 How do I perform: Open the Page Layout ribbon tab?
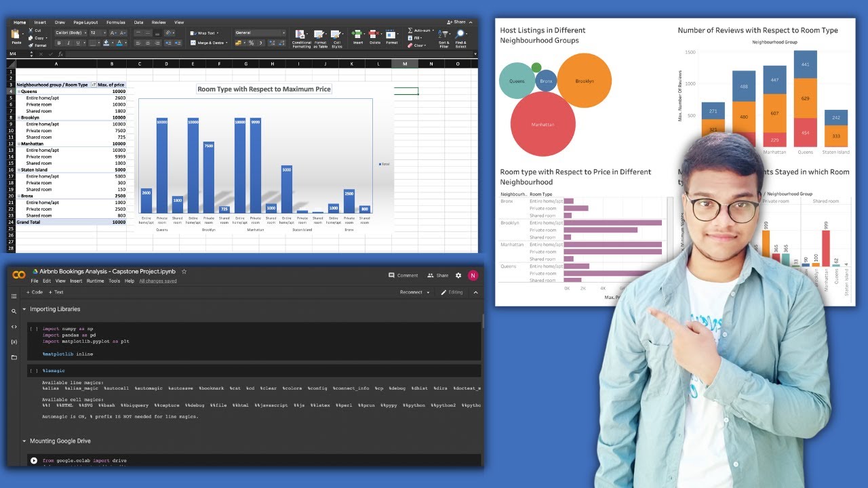[x=85, y=22]
